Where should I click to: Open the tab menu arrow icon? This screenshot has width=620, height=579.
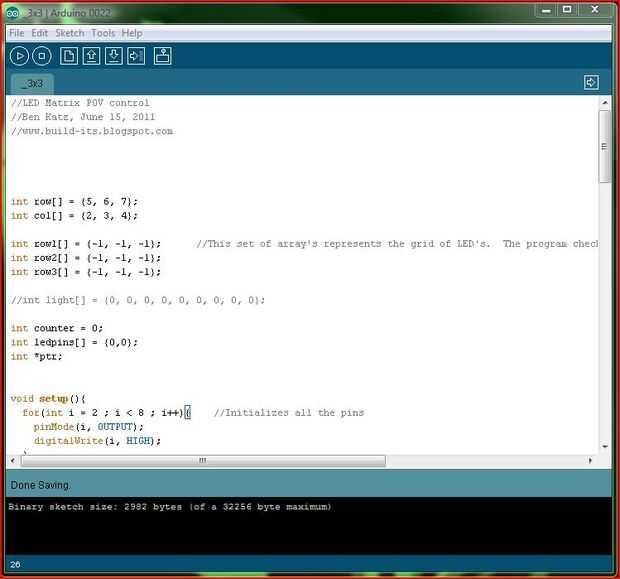[x=591, y=82]
